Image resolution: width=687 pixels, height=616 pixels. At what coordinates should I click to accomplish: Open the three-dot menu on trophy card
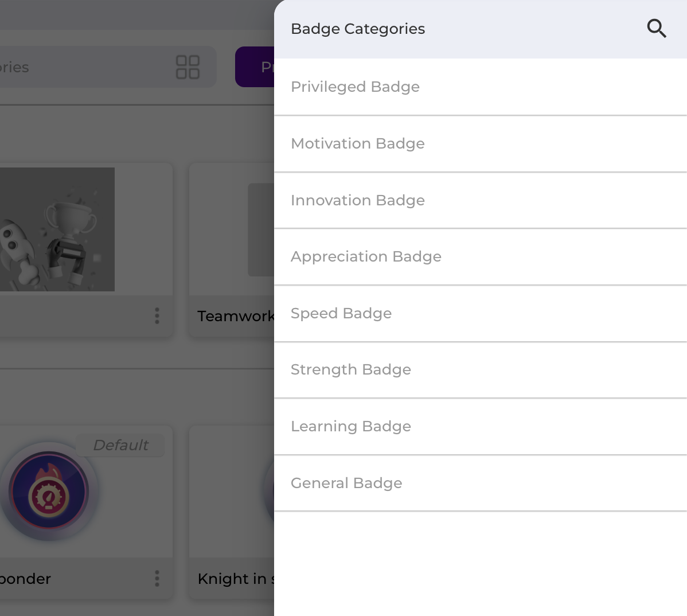157,315
